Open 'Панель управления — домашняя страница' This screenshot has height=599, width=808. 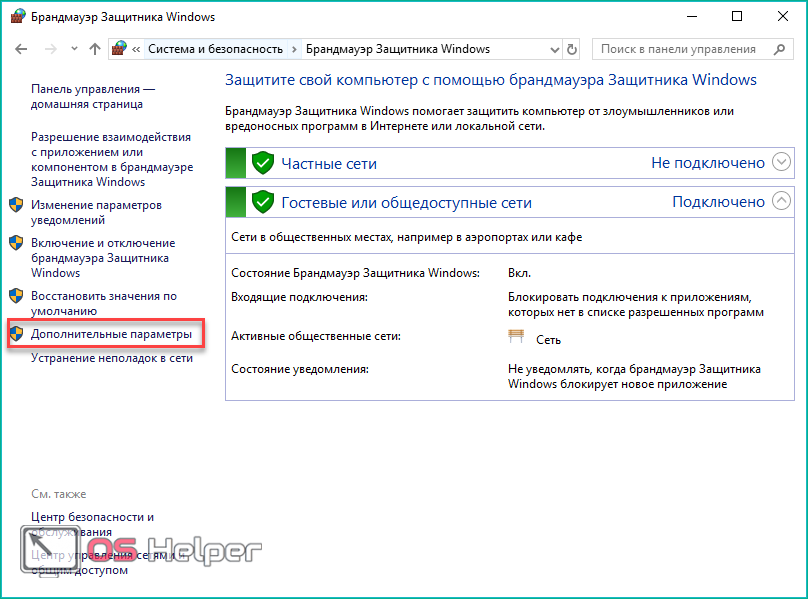[x=93, y=96]
